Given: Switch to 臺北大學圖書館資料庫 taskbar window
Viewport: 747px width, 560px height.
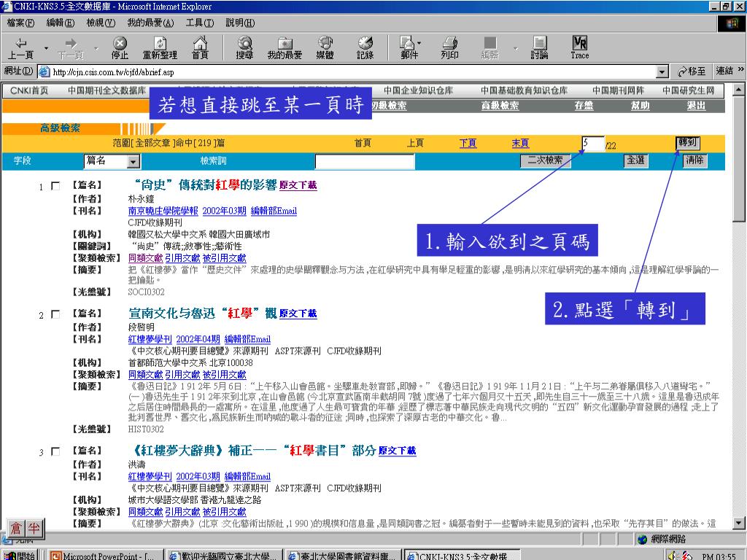Looking at the screenshot, I should coord(342,555).
